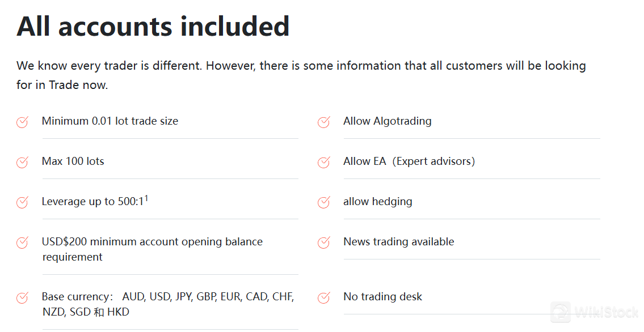Click checkmark icon beside USD$200 minimum balance
This screenshot has height=332, width=644.
pos(22,242)
